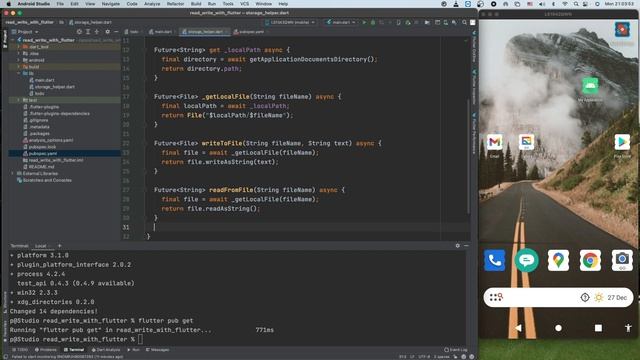Open Project panel settings gear
The height and width of the screenshot is (360, 640).
point(107,31)
